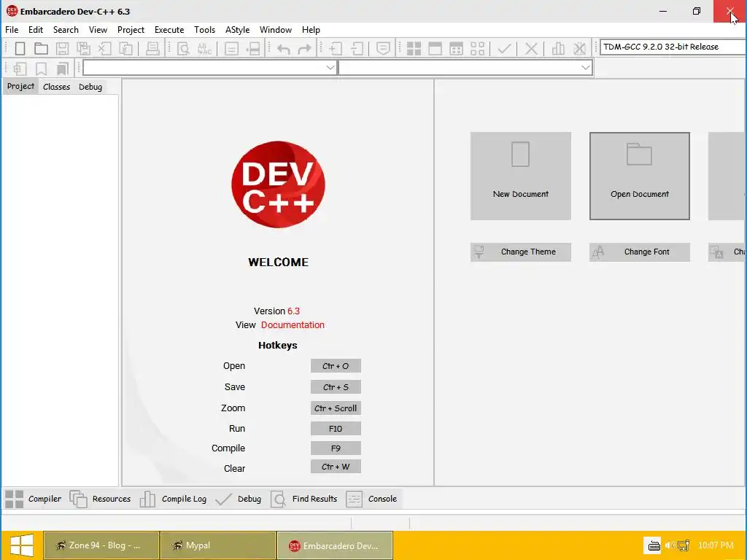747x560 pixels.
Task: Open the View menu
Action: click(x=98, y=29)
